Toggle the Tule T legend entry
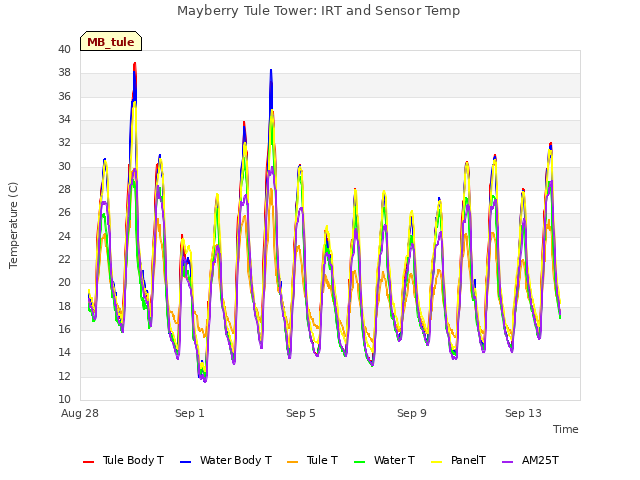The image size is (640, 480). click(313, 460)
